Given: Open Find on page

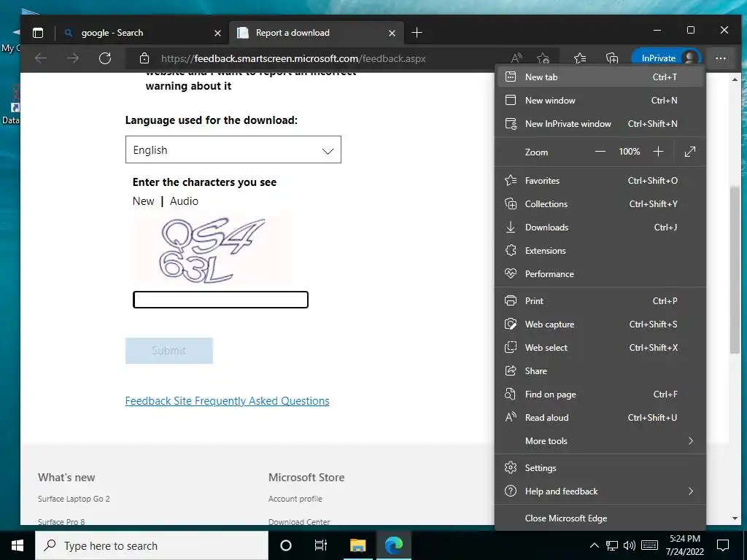Looking at the screenshot, I should 600,394.
